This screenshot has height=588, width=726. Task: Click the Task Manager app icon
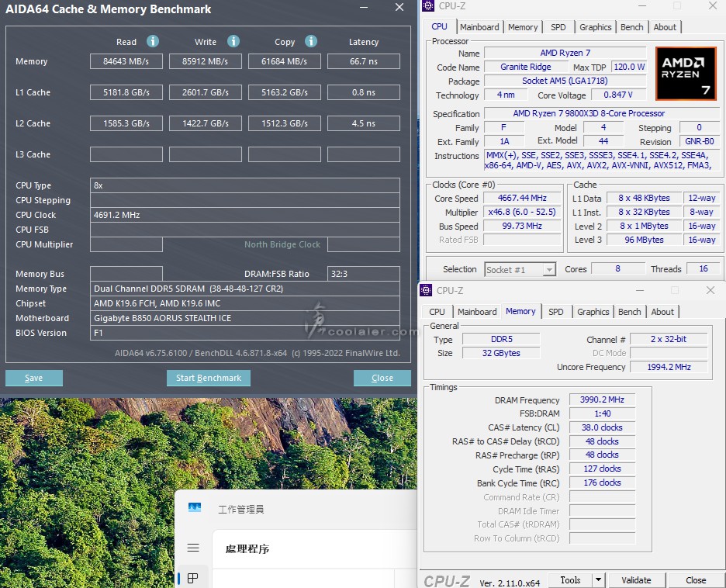(x=195, y=507)
